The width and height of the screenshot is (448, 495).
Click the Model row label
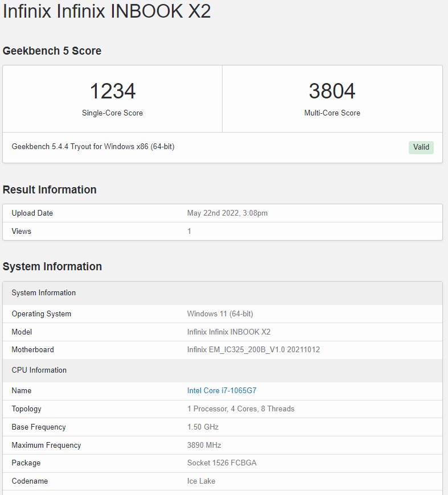pyautogui.click(x=22, y=332)
